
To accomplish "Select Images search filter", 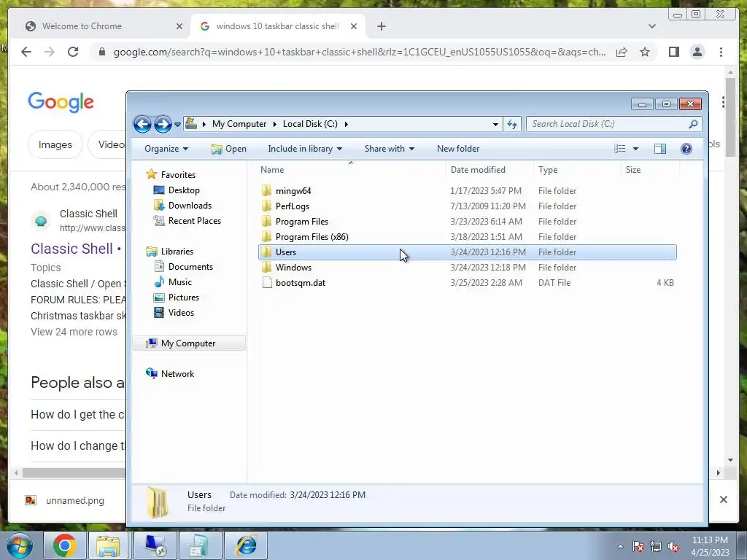I will click(x=55, y=144).
